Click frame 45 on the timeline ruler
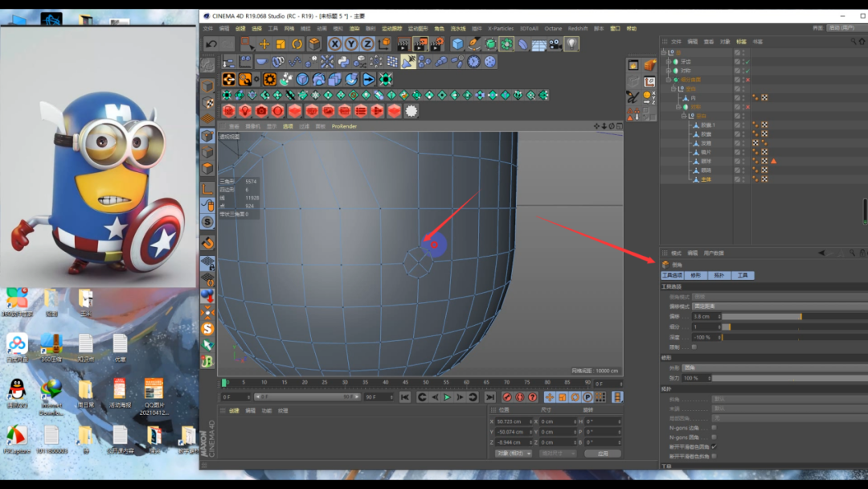Screen dimensions: 868x489 (x=406, y=382)
